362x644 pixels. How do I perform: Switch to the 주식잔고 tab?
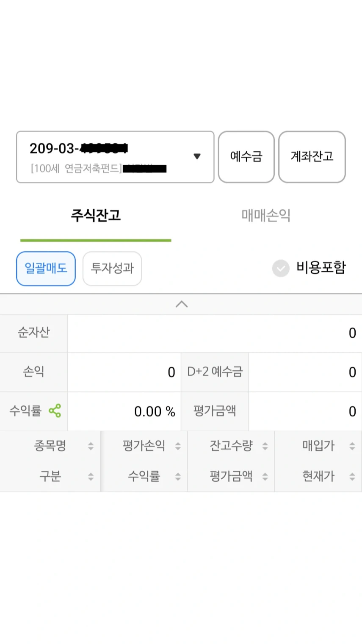tap(96, 216)
